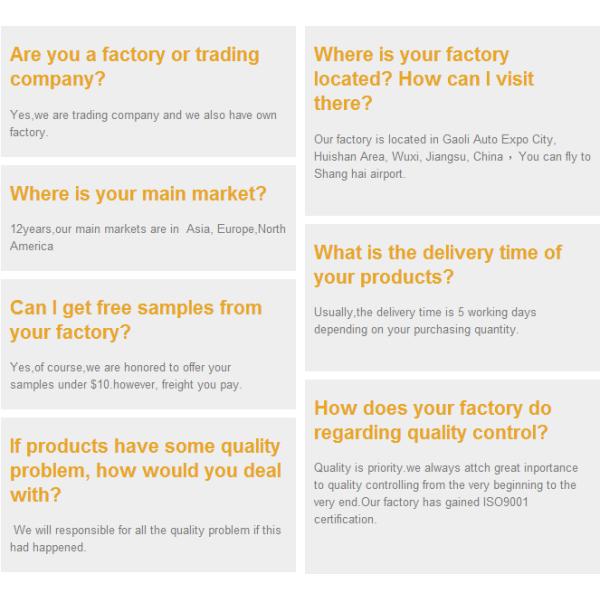
Task: Select the '12years,our main markets' answer text
Action: coord(147,237)
